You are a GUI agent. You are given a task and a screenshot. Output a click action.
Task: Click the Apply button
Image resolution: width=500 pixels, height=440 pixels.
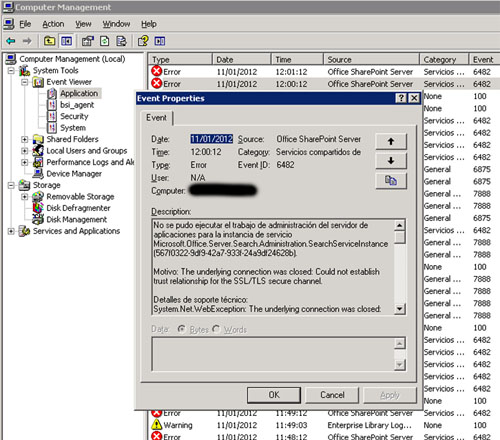point(390,395)
